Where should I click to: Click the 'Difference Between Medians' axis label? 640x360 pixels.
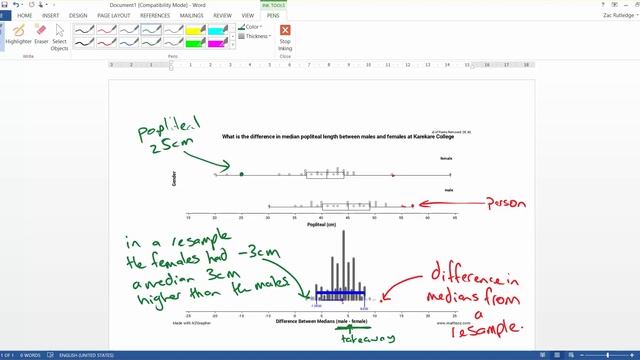pos(321,321)
